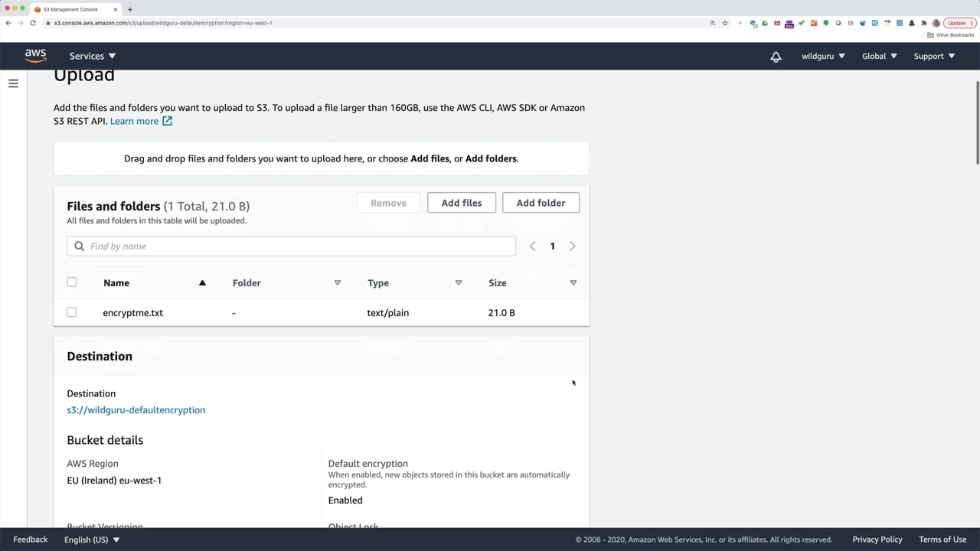Sort the table by Folder column
This screenshot has height=551, width=980.
(286, 283)
